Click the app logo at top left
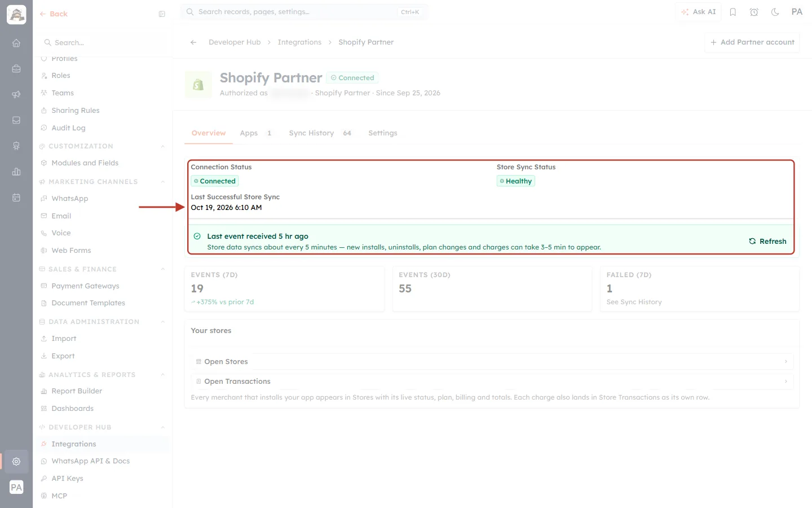The image size is (812, 508). (x=16, y=15)
